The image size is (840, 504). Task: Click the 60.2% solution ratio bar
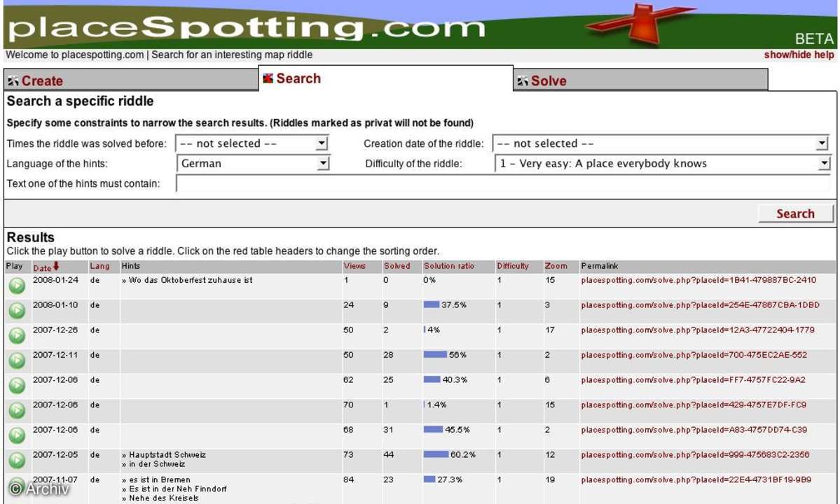coord(436,454)
